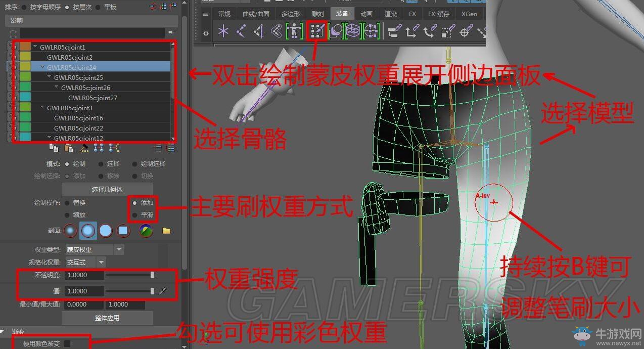Screen dimensions: 644x349
Task: Collapse the GWLR05c:joint12 tree node
Action: click(50, 138)
